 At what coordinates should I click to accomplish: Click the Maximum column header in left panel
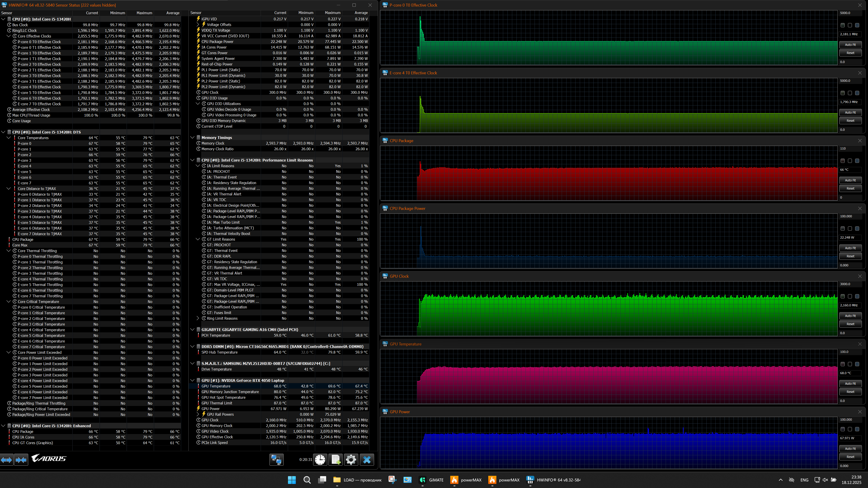point(144,13)
